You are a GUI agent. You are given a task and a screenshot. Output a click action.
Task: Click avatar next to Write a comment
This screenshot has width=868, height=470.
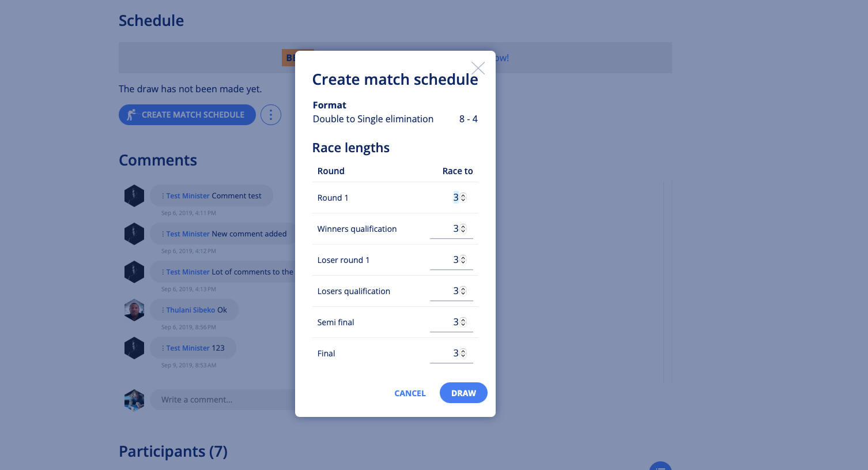pyautogui.click(x=134, y=400)
